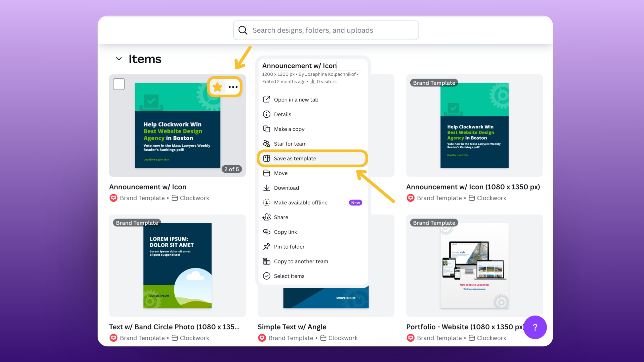Open Clockwork folder under Text w/ Band Circle Photo

[190, 338]
